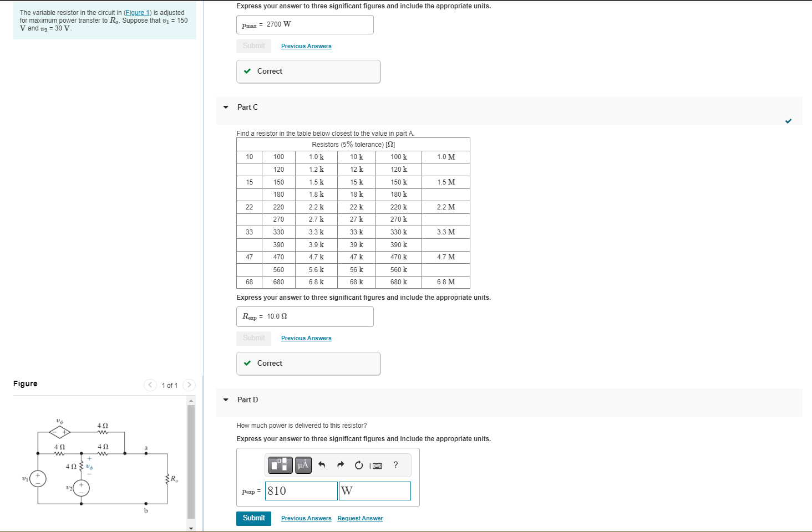Viewport: 812px width, 532px height.
Task: Click the help question mark icon
Action: click(x=395, y=465)
